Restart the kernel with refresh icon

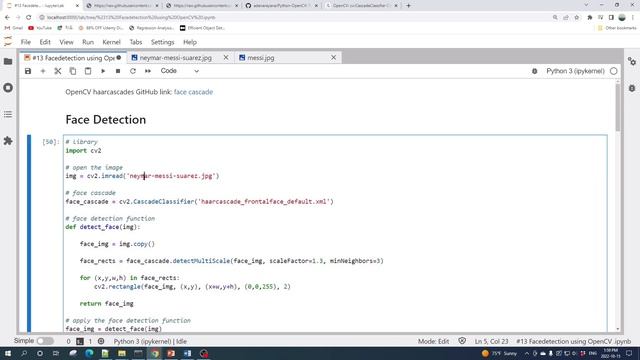(133, 71)
